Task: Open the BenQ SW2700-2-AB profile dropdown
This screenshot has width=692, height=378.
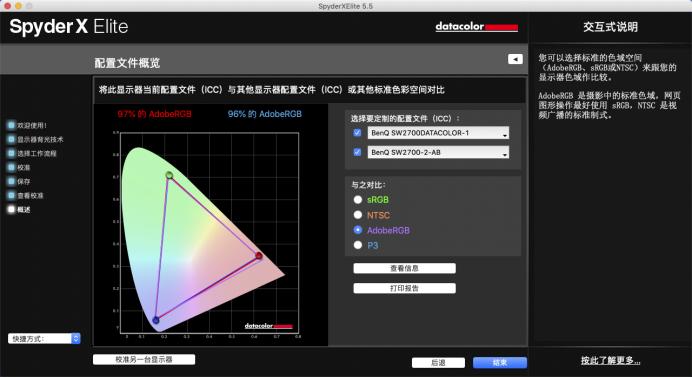Action: pos(438,152)
